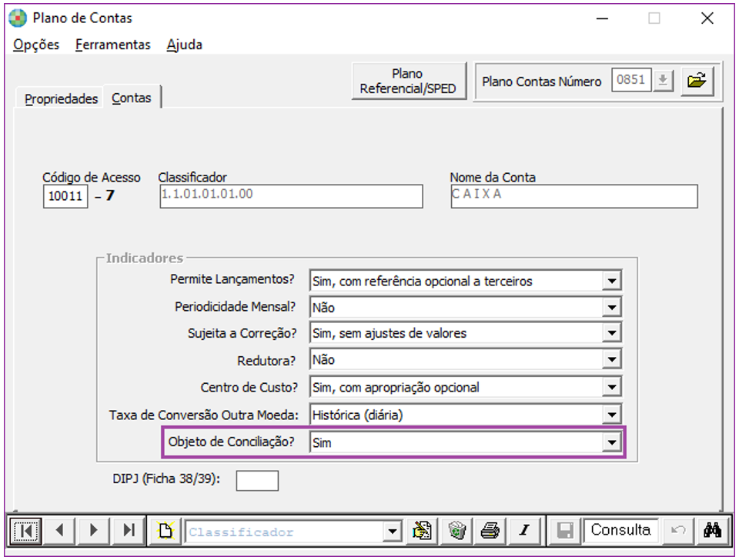Viewport: 739px width, 560px height.
Task: Expand the Centro de Custo dropdown
Action: [x=612, y=387]
